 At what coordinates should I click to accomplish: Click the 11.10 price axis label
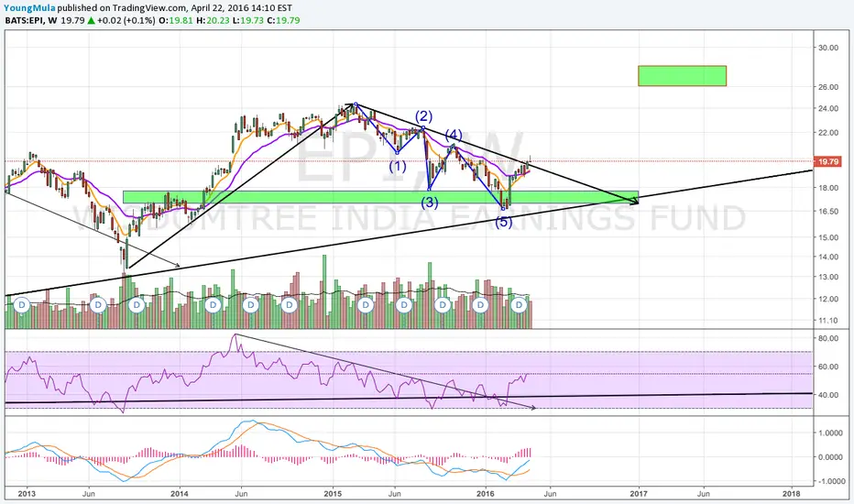(827, 321)
